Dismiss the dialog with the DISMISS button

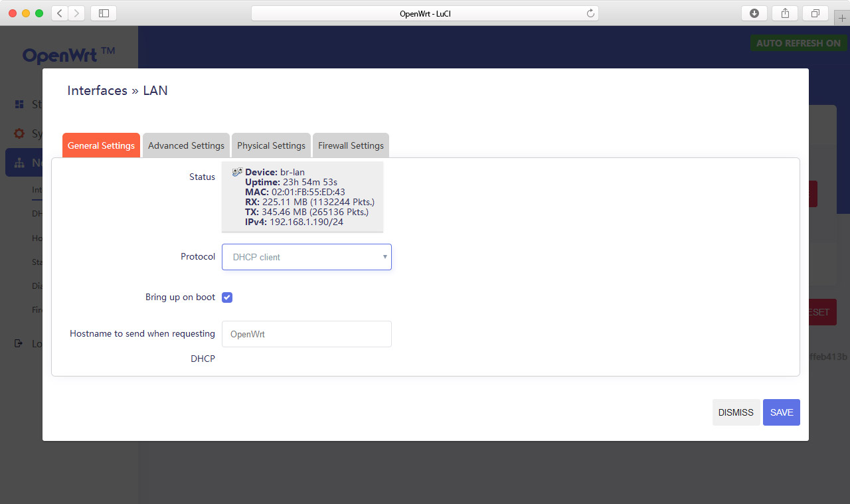(x=736, y=412)
